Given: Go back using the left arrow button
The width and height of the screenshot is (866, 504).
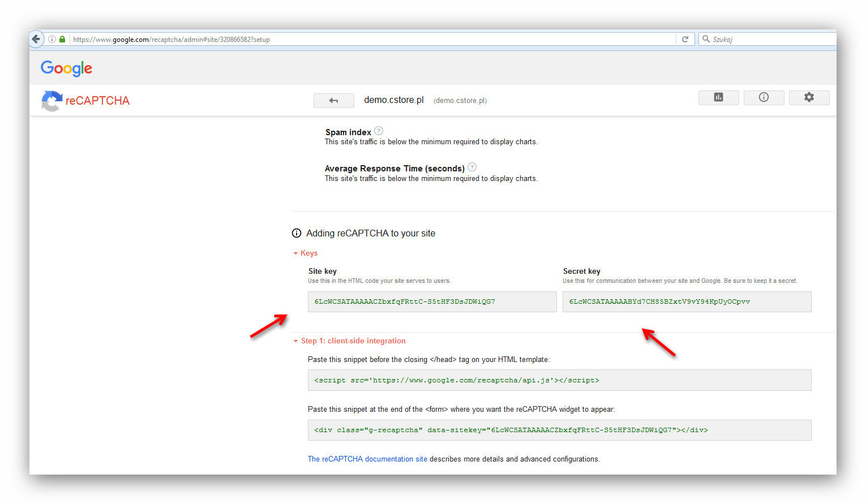Looking at the screenshot, I should point(333,101).
